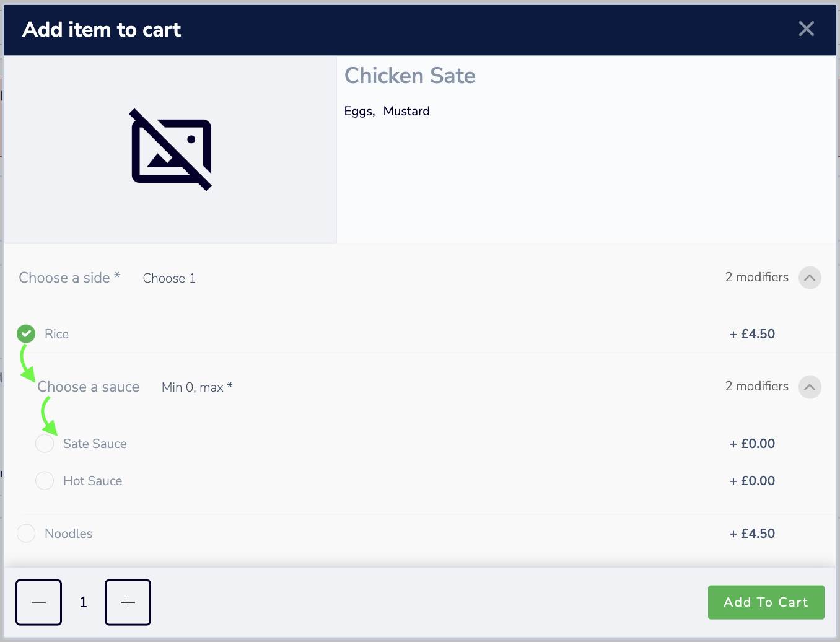Select the Hot Sauce option
Viewport: 840px width, 642px height.
coord(45,481)
